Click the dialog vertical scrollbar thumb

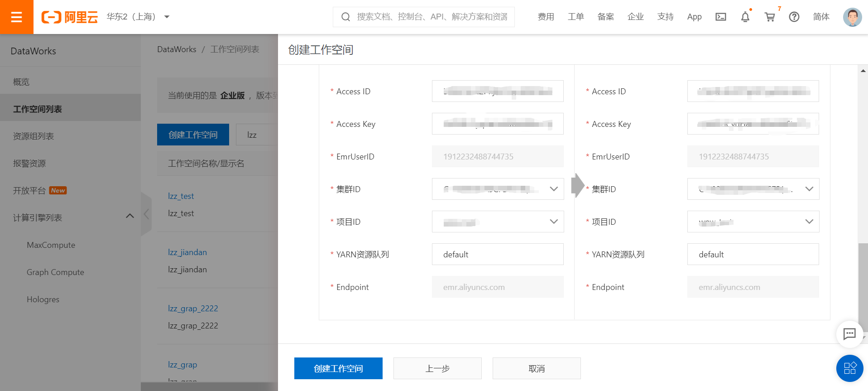(863, 289)
